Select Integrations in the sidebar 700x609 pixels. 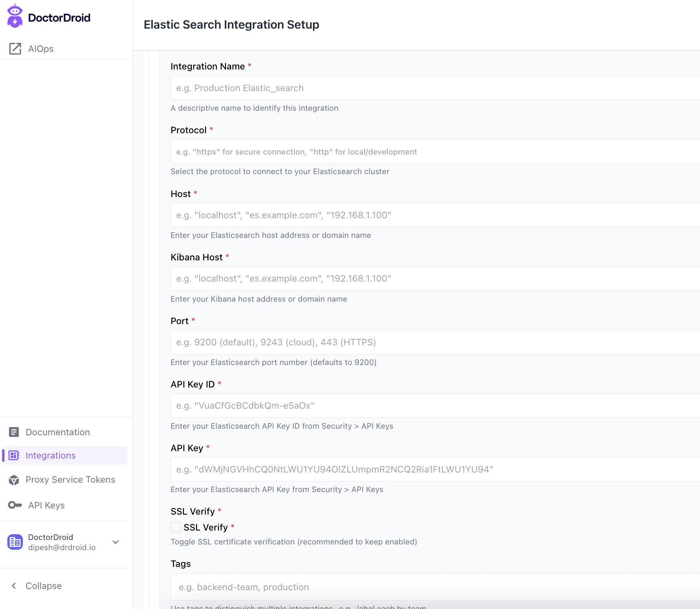tap(65, 455)
